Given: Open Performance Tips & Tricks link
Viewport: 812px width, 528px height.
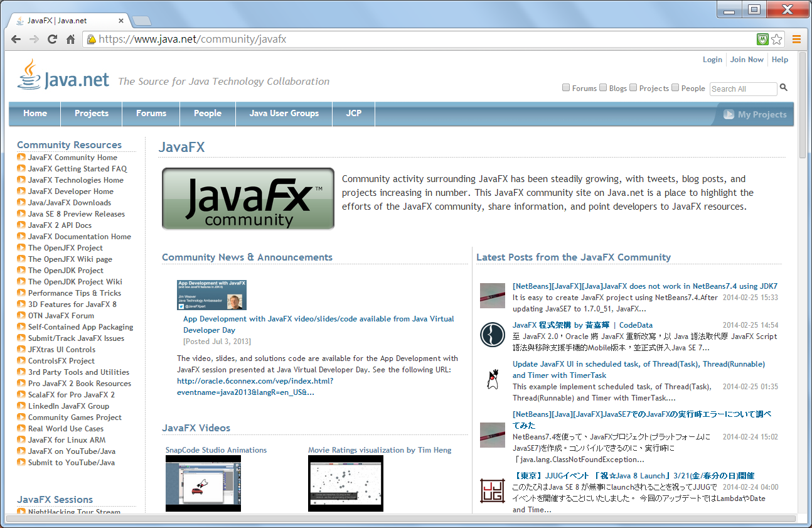Looking at the screenshot, I should click(75, 293).
